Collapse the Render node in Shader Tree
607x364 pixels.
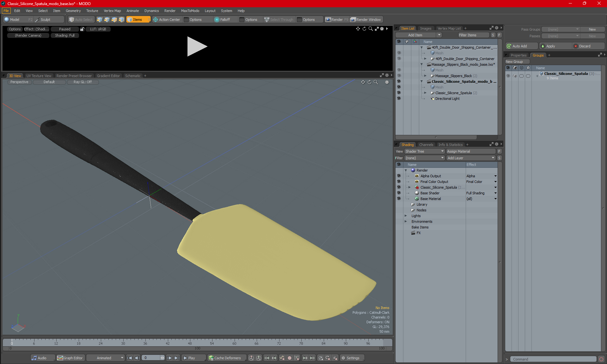[x=406, y=170]
